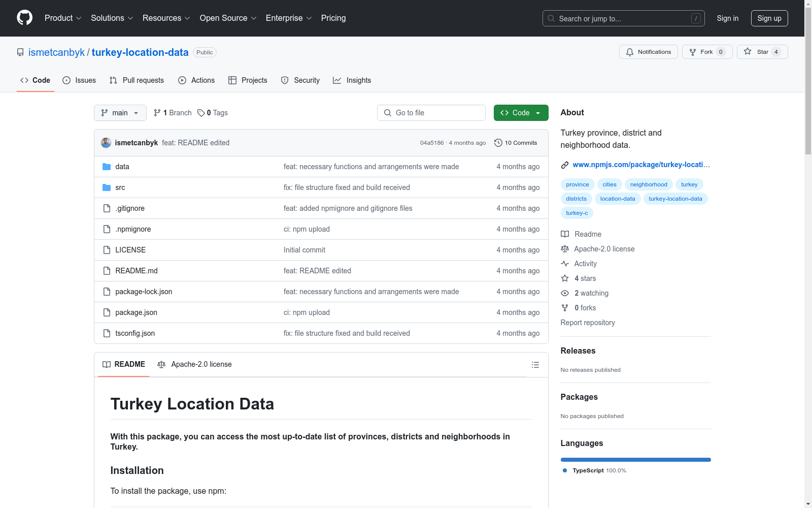The height and width of the screenshot is (508, 812).
Task: Open the ismetcanbyk owner profile link
Action: click(56, 52)
